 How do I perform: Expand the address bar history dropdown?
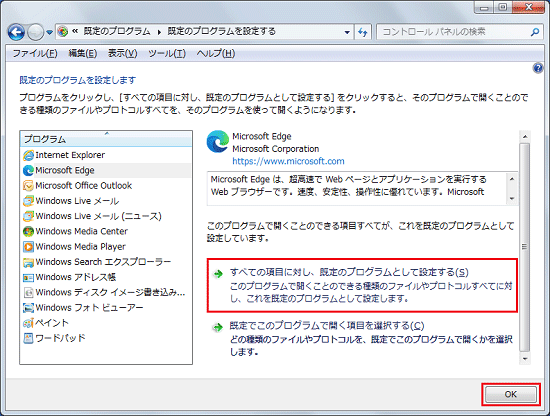(347, 32)
